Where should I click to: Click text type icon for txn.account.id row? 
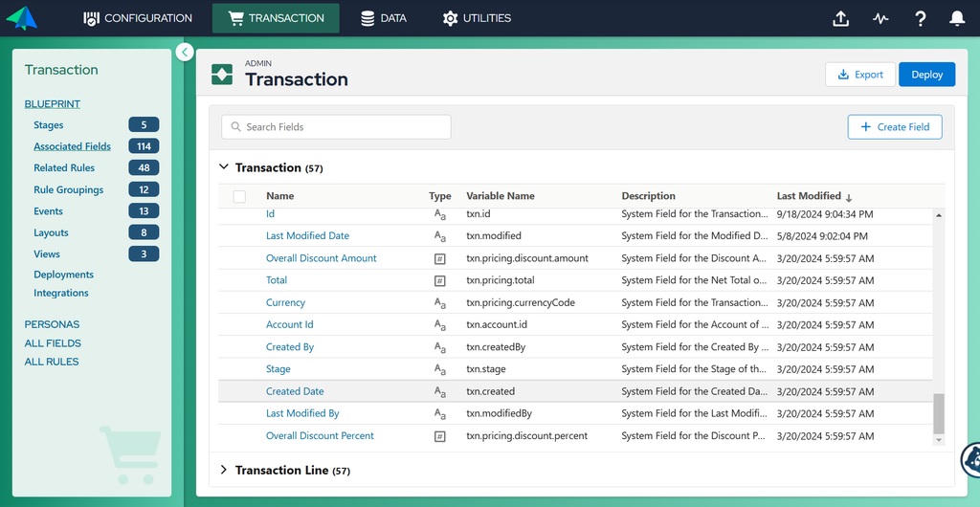click(x=440, y=325)
